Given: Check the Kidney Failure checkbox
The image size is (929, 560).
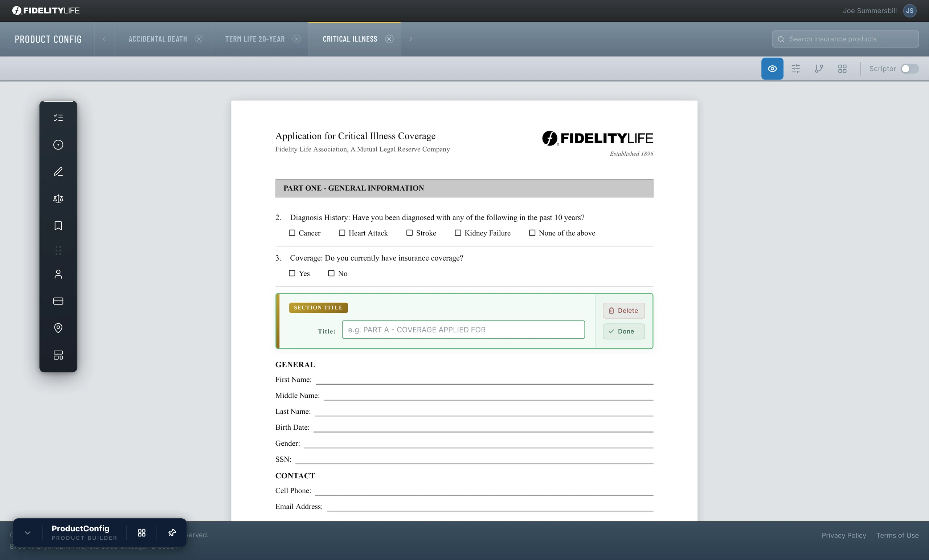Looking at the screenshot, I should point(458,233).
